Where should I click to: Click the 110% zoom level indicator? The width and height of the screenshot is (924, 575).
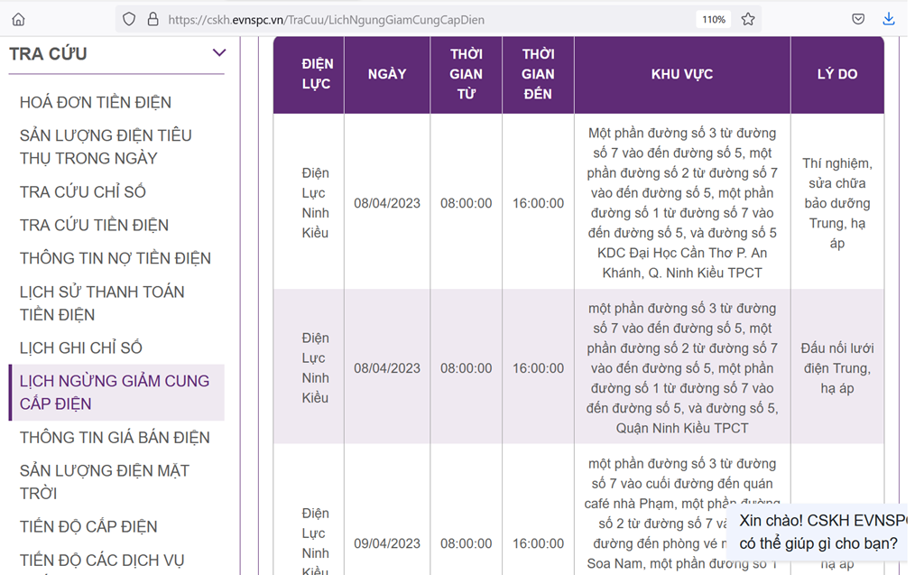pos(714,19)
